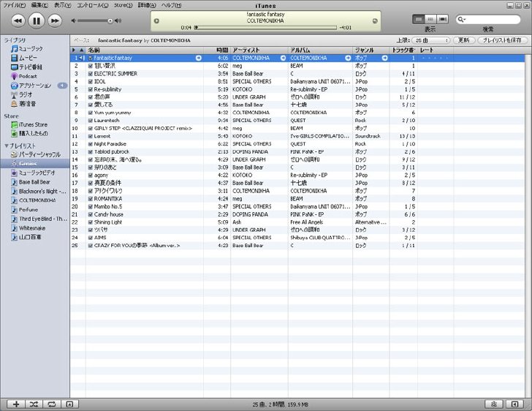Skip ahead with the next track button
Screen dimensions: 532x411
pos(55,21)
